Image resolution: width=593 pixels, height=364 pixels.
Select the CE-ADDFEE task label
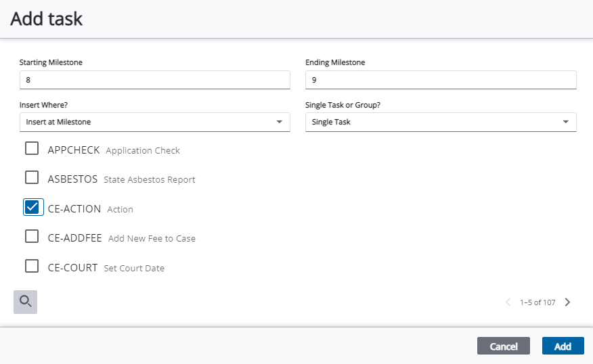pos(75,238)
